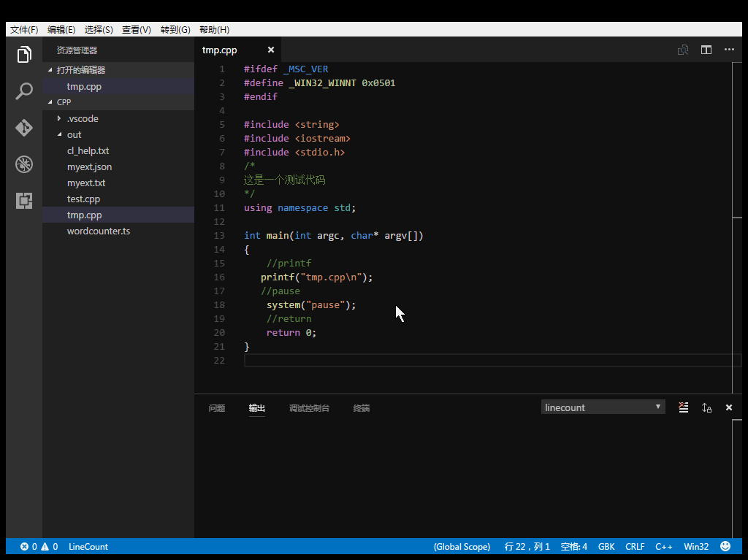The height and width of the screenshot is (560, 748).
Task: Collapse the Open Editors section
Action: point(50,70)
